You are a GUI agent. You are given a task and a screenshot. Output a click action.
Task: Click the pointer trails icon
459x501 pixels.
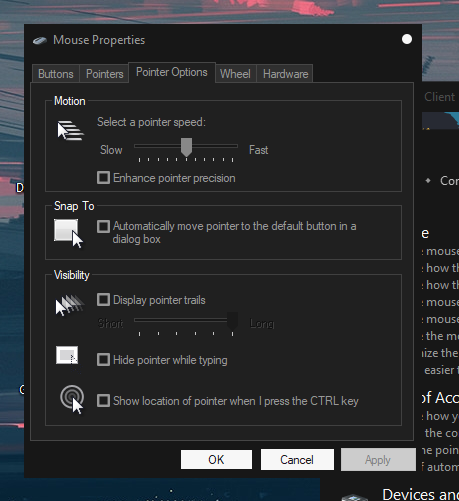pyautogui.click(x=69, y=305)
